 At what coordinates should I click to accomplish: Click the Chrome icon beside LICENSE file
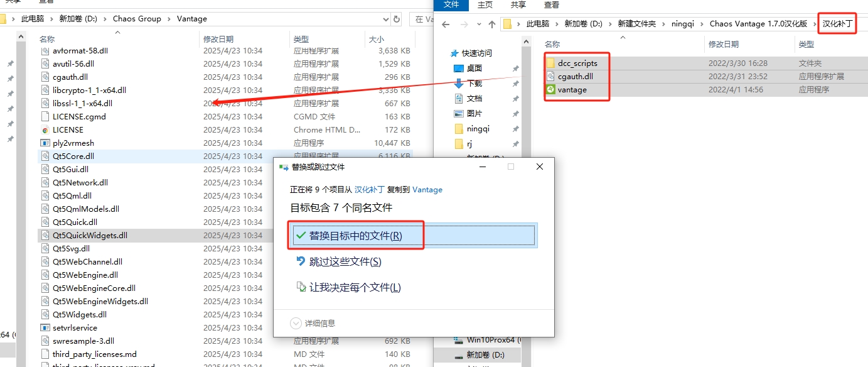(x=45, y=129)
